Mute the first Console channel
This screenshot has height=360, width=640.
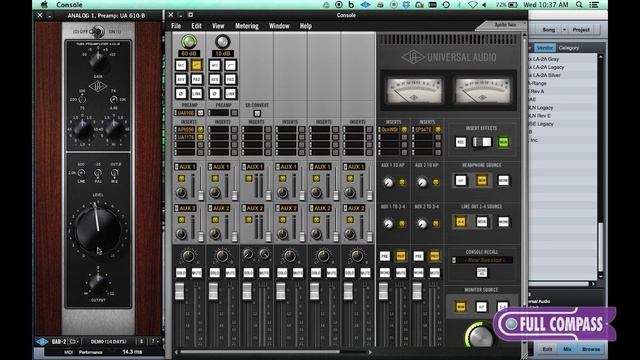(x=197, y=272)
